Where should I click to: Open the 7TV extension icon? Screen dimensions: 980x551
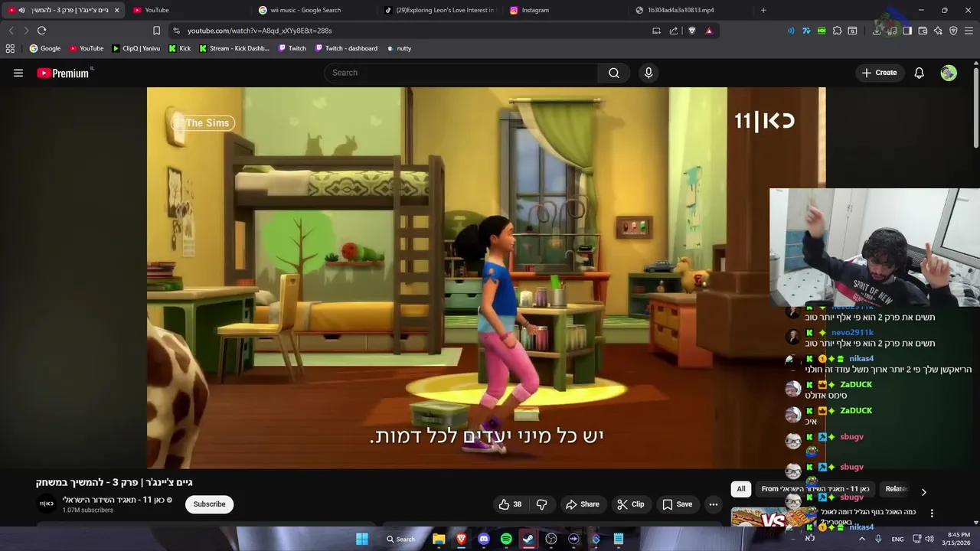click(x=806, y=31)
